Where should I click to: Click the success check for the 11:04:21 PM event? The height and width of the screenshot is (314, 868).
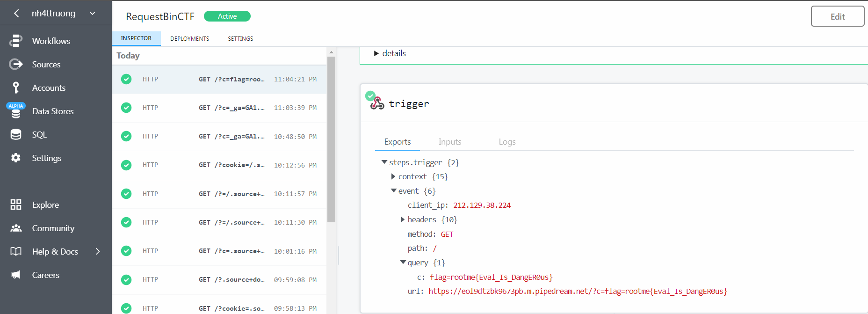[x=126, y=79]
